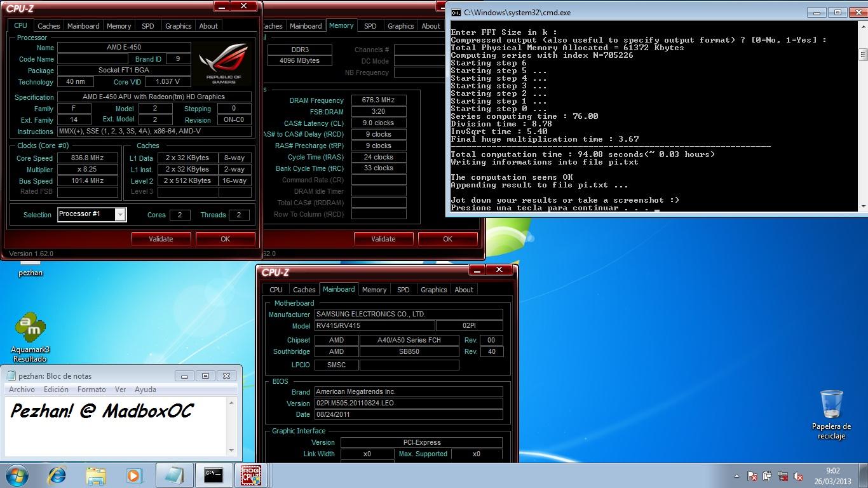The image size is (868, 488).
Task: Open the Windows Start menu
Action: [x=17, y=475]
